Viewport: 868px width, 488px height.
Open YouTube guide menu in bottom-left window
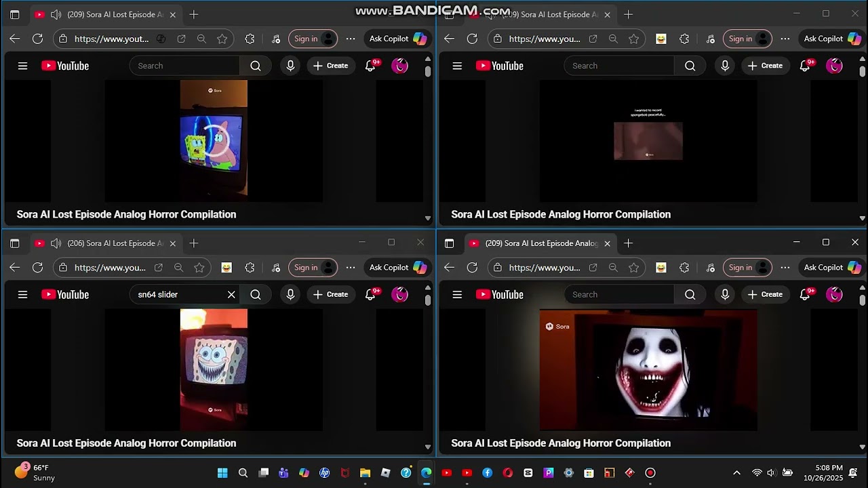[22, 294]
